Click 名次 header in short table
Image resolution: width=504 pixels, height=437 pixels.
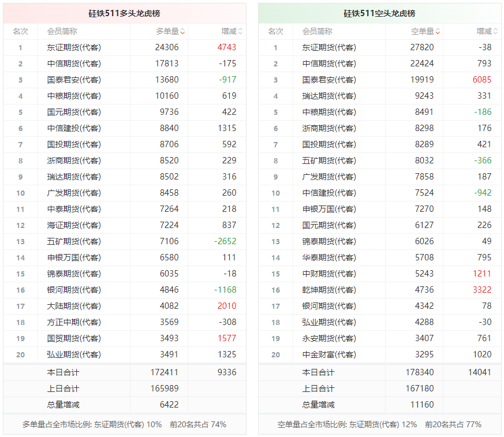pos(275,32)
